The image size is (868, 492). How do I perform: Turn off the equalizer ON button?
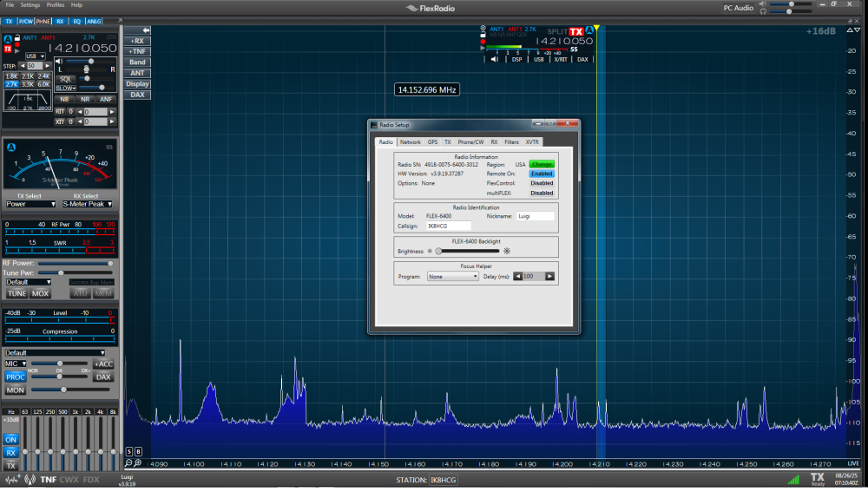(x=10, y=439)
